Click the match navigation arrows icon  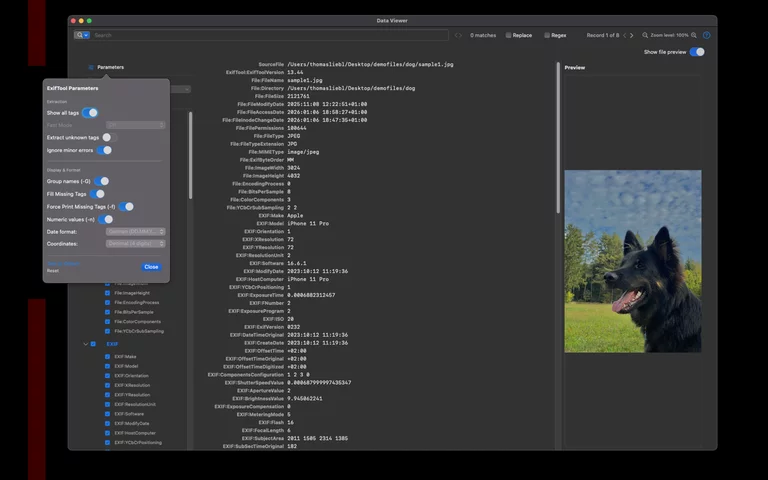[458, 35]
